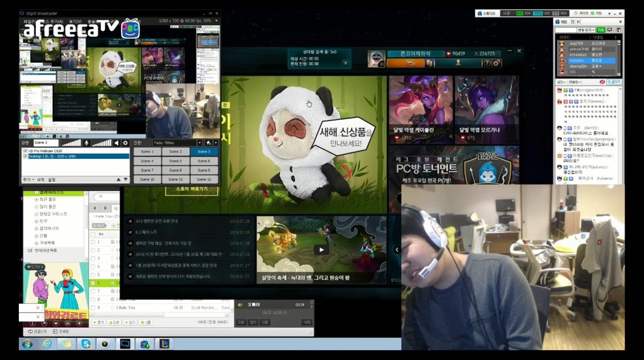Switch to Scene 12 in XSplit
This screenshot has height=360, width=644.
[x=204, y=179]
